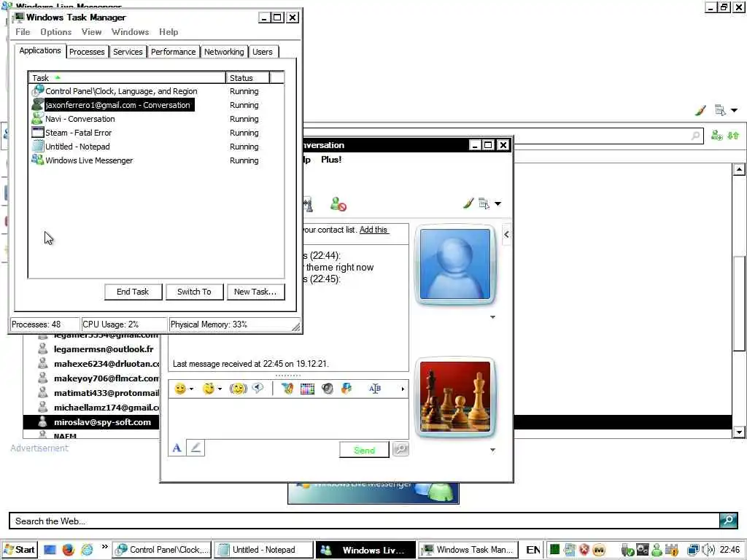Toggle handwriting pen mode button

point(196,448)
